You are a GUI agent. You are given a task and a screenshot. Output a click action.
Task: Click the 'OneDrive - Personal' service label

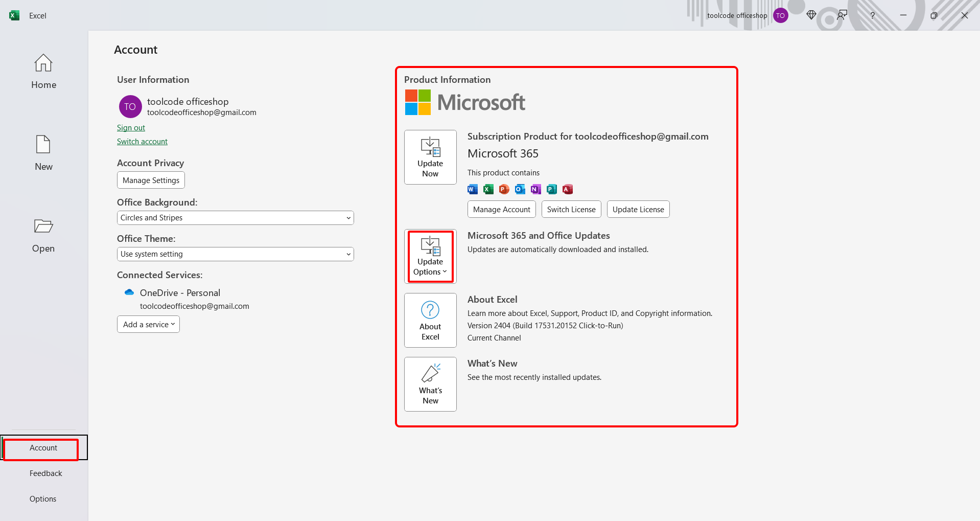point(180,293)
